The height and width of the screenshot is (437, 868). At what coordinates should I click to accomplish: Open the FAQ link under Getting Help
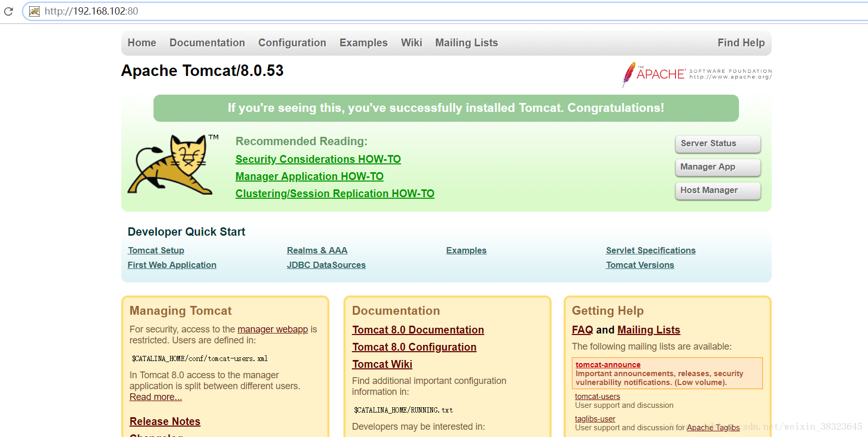[582, 330]
